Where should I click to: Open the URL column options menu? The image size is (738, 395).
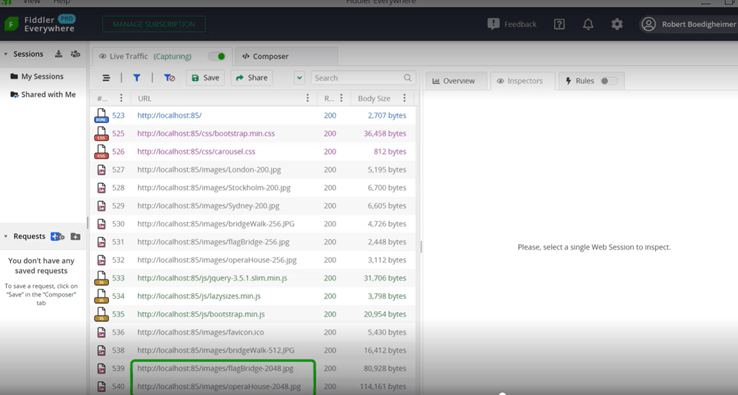307,98
